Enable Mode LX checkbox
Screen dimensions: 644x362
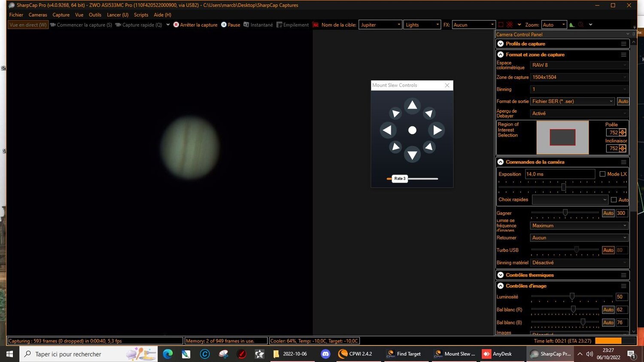click(603, 174)
